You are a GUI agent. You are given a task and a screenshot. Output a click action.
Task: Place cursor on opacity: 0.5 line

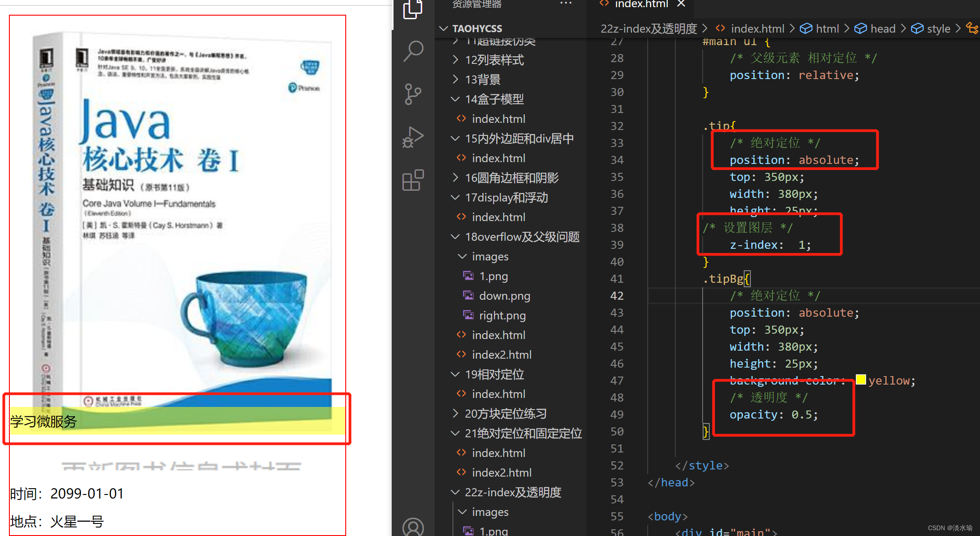pyautogui.click(x=774, y=415)
